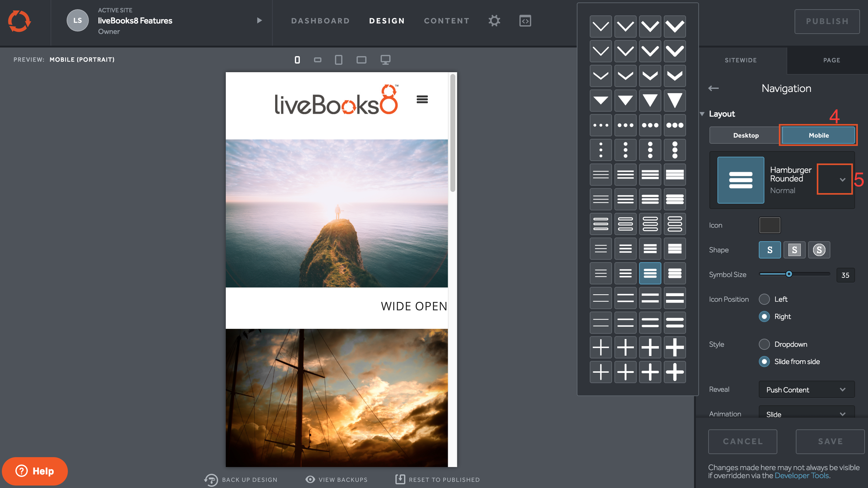Open the Dashboard menu item

tap(320, 21)
